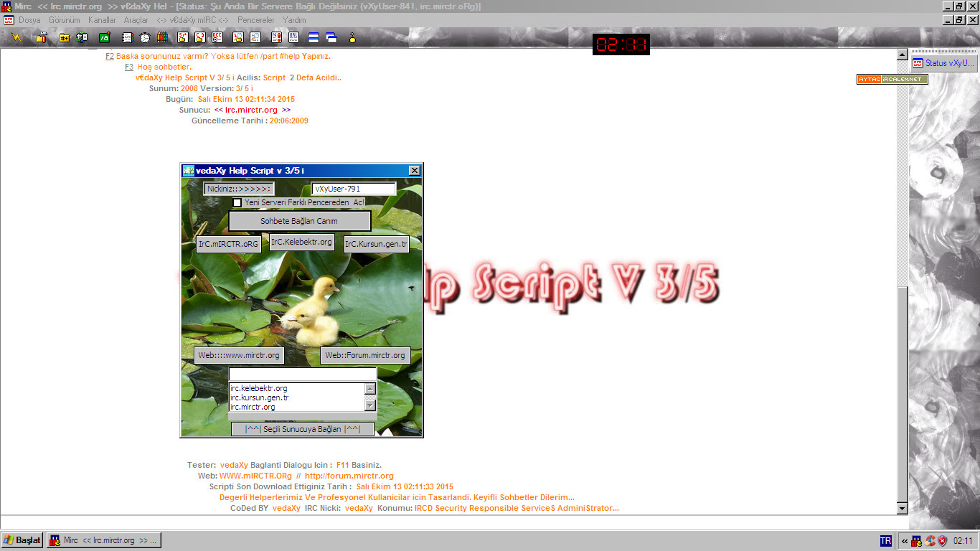Click the nickname field showing vXyUser-791
980x551 pixels.
click(x=354, y=189)
